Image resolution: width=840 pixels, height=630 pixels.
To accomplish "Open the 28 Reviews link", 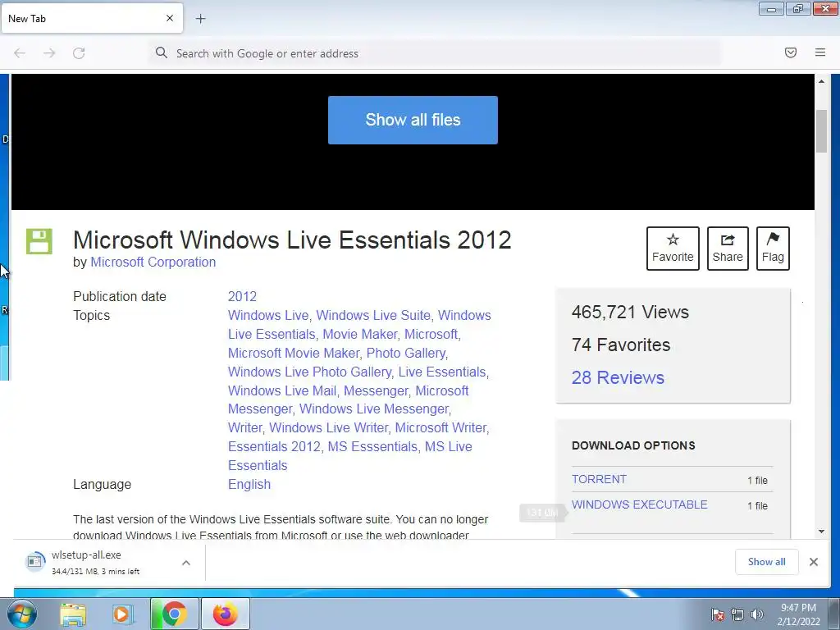I will [618, 377].
